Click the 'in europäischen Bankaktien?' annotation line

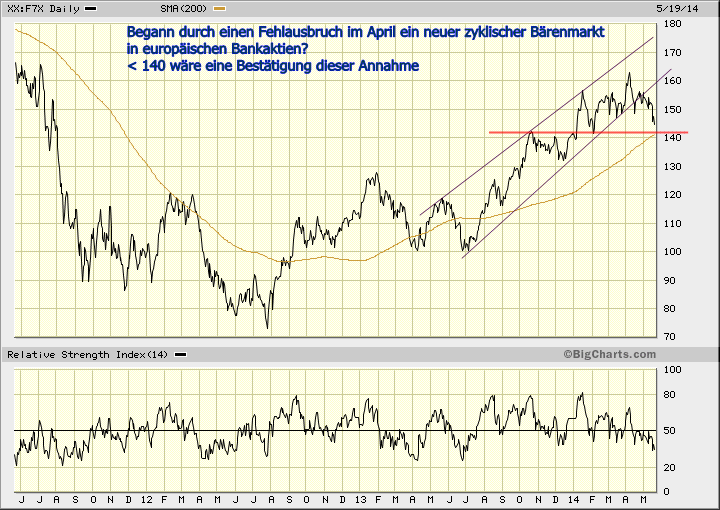pyautogui.click(x=218, y=49)
